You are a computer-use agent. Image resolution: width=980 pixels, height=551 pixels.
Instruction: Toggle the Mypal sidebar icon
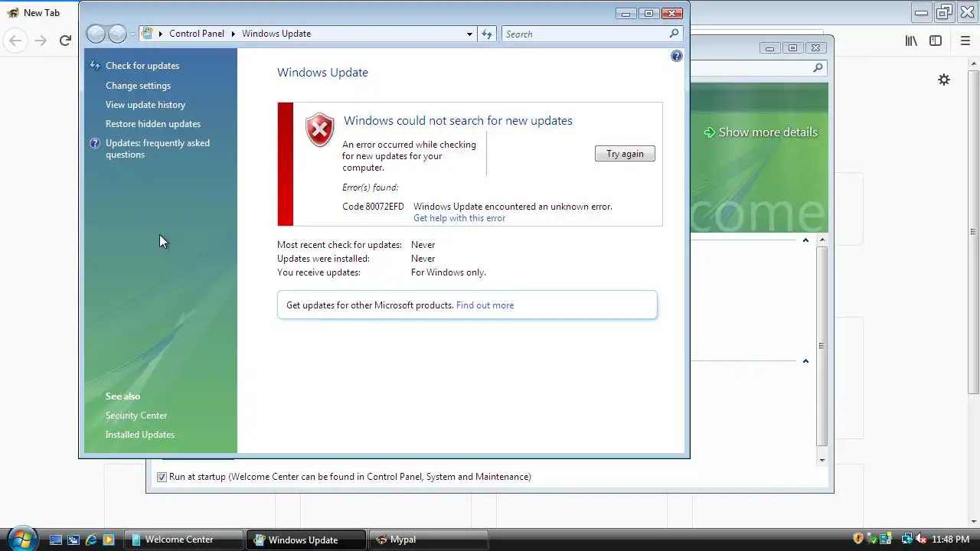tap(936, 41)
